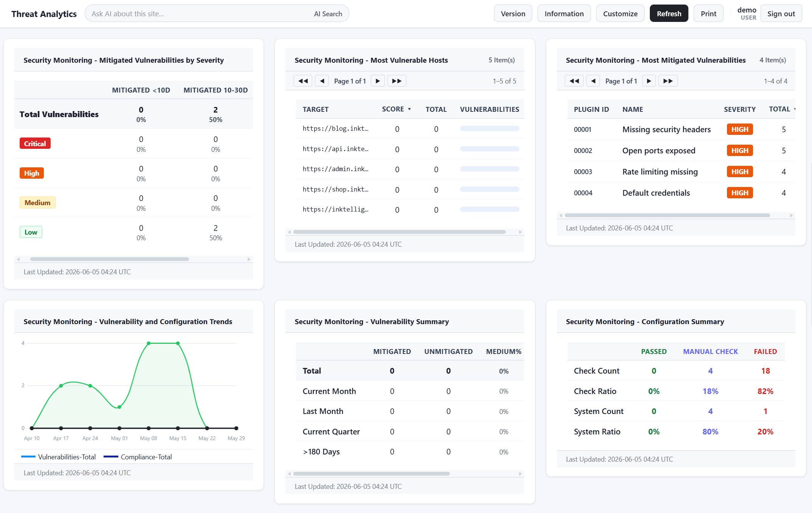Go to first page in Most Vulnerable Hosts
Image resolution: width=812 pixels, height=513 pixels.
[303, 81]
